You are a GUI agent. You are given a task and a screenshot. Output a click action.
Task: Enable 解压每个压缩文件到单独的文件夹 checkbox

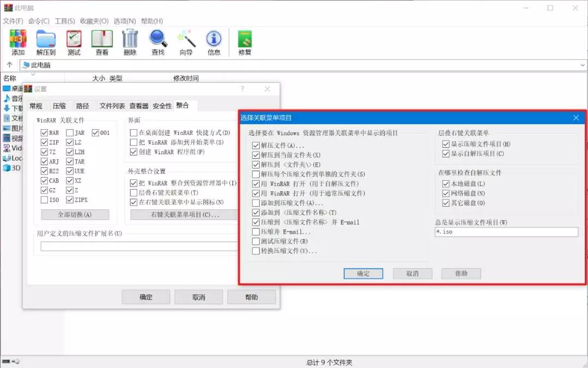(x=256, y=174)
